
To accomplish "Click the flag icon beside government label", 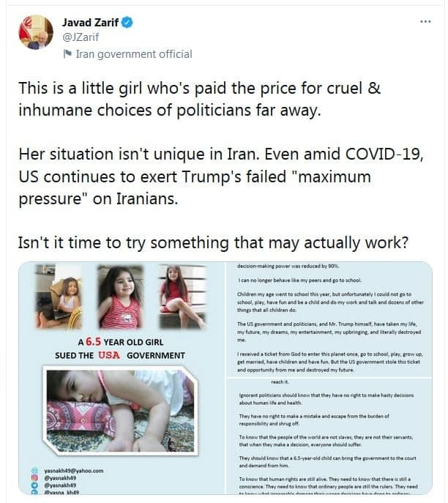I will [68, 53].
